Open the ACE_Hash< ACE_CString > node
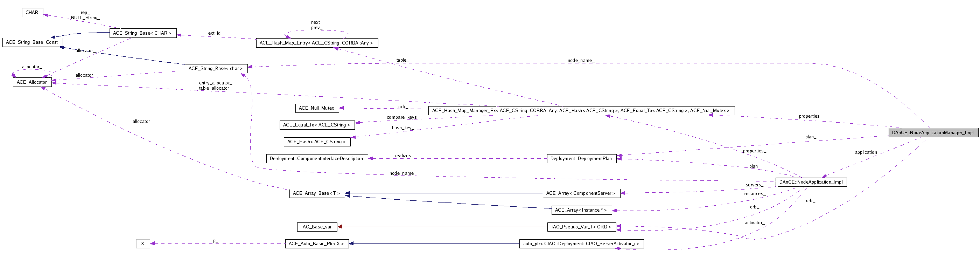 point(317,142)
